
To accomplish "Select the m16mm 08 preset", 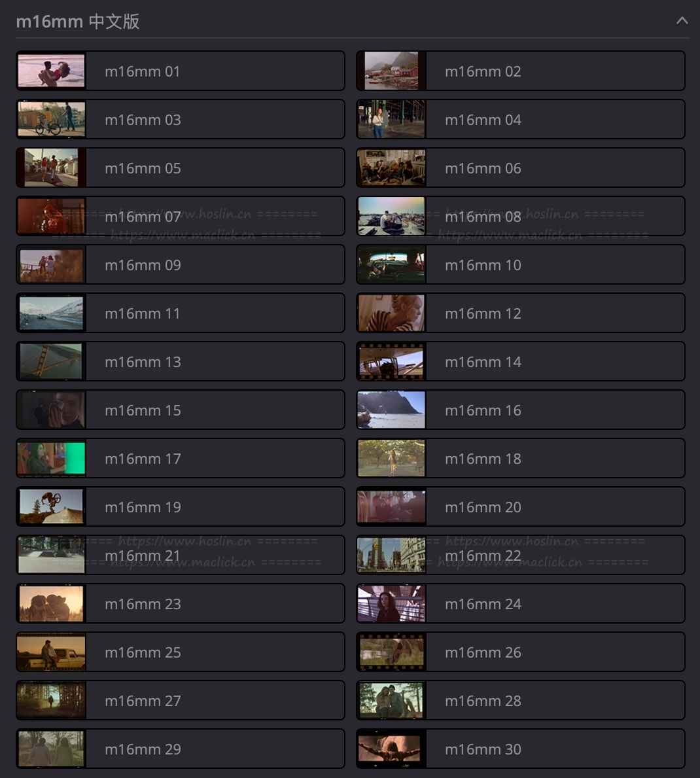I will point(521,217).
